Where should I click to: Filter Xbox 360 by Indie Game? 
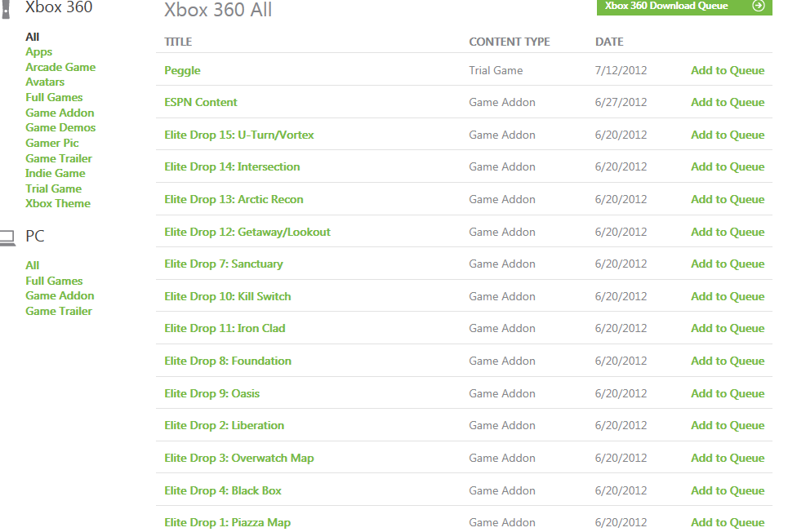click(x=56, y=173)
